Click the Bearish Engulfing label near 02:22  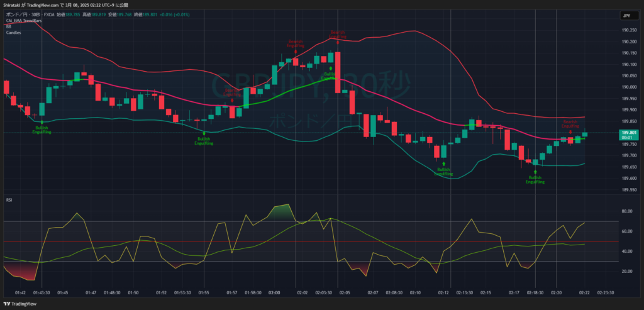click(x=570, y=124)
